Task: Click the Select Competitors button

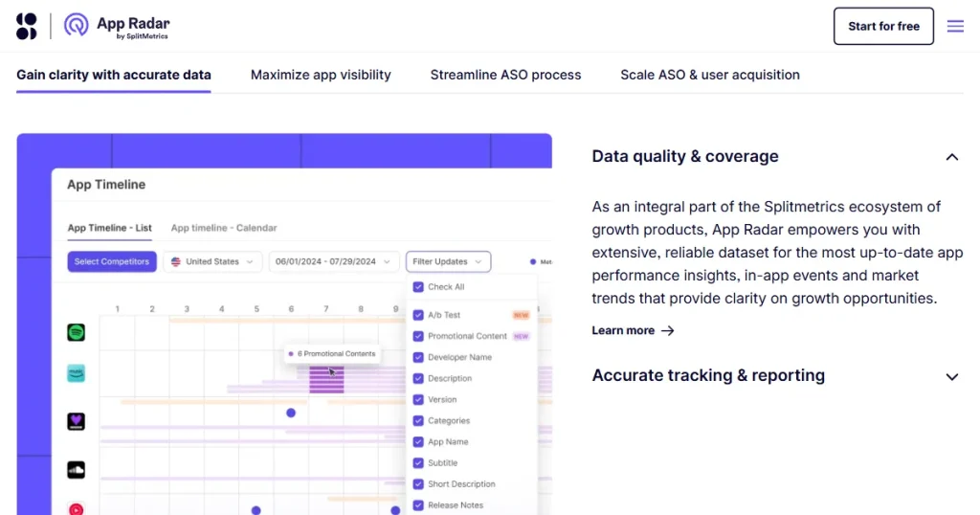Action: tap(112, 262)
